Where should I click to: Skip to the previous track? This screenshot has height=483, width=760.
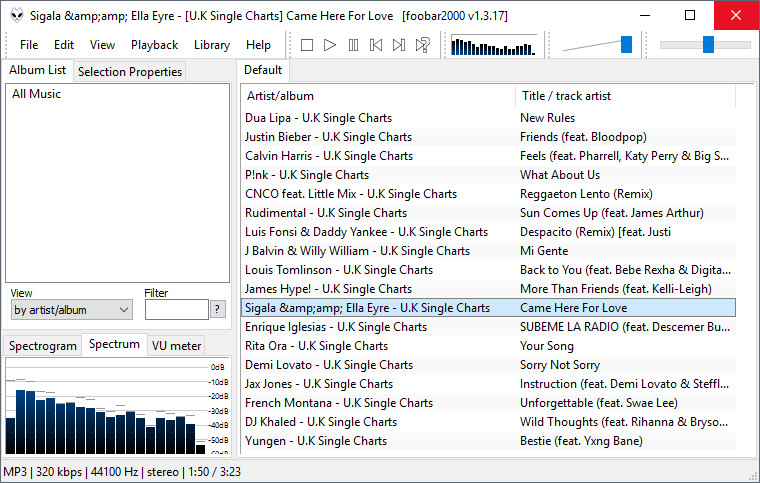pos(376,45)
